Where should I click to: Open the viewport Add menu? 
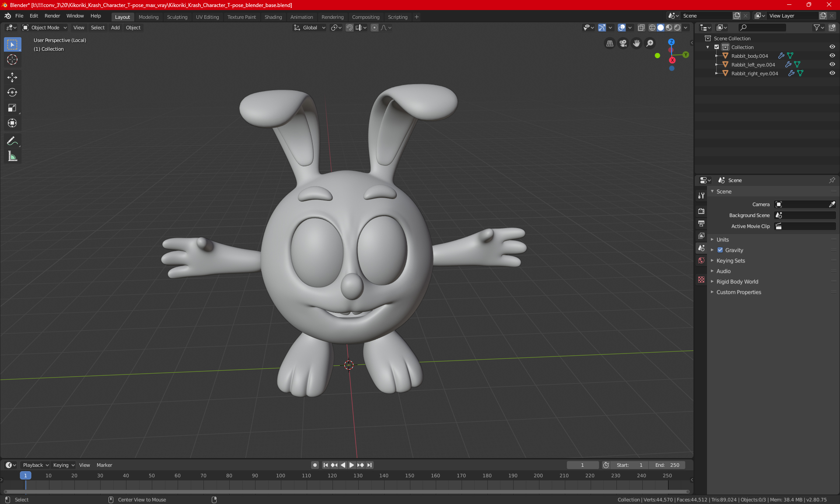click(x=115, y=28)
